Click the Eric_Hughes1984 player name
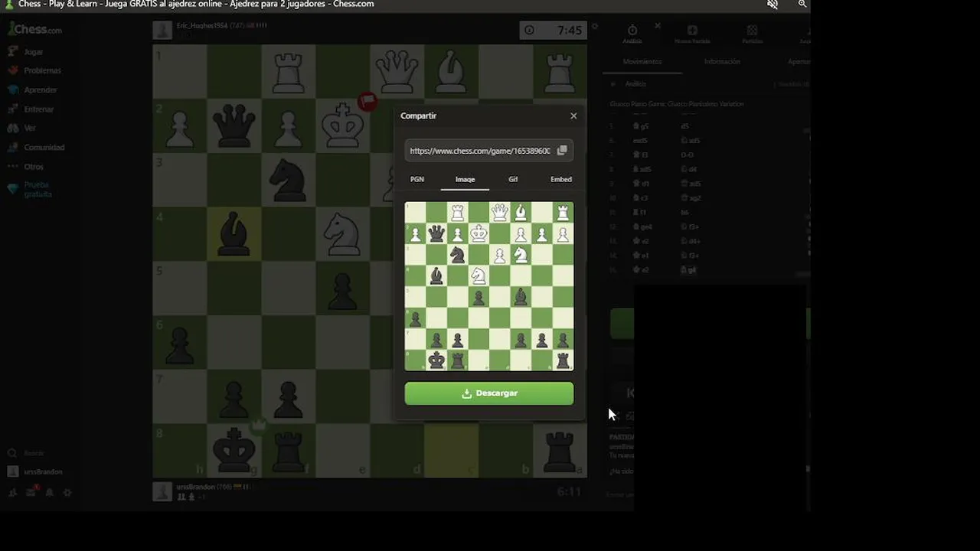 tap(202, 25)
